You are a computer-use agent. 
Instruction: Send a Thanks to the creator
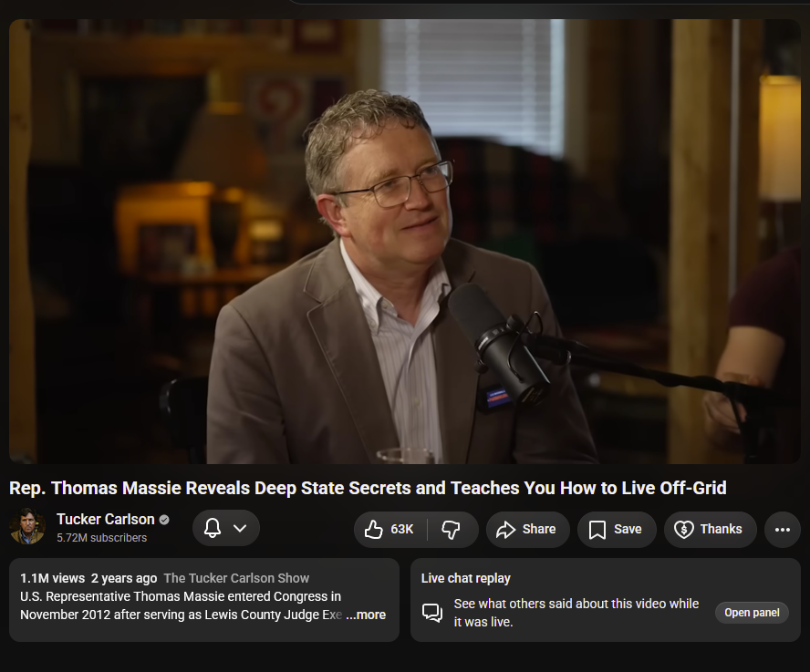[x=710, y=530]
